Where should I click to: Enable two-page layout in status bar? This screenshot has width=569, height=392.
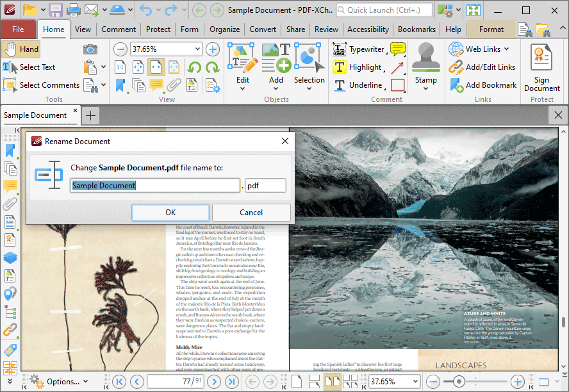[x=332, y=382]
